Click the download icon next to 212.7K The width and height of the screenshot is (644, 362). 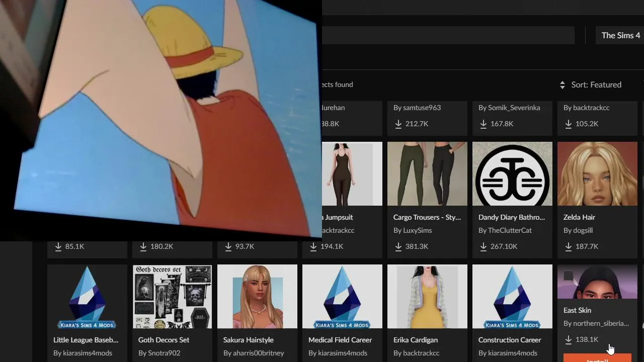398,124
